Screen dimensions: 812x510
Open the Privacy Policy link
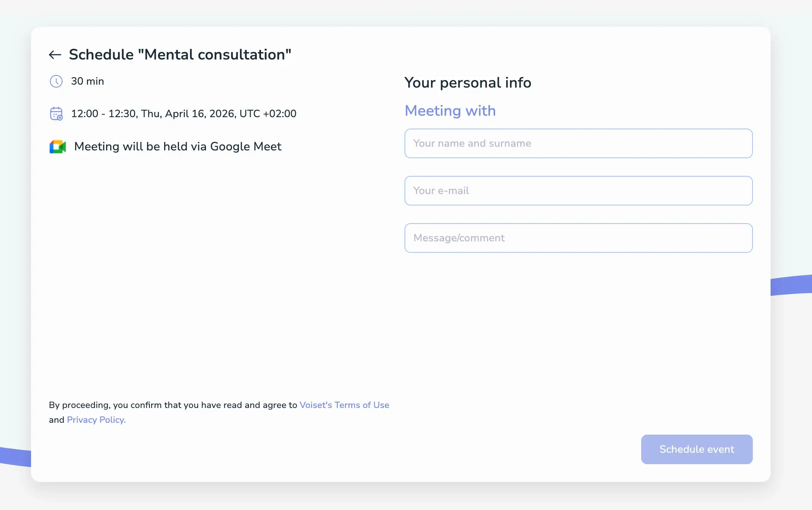point(96,420)
